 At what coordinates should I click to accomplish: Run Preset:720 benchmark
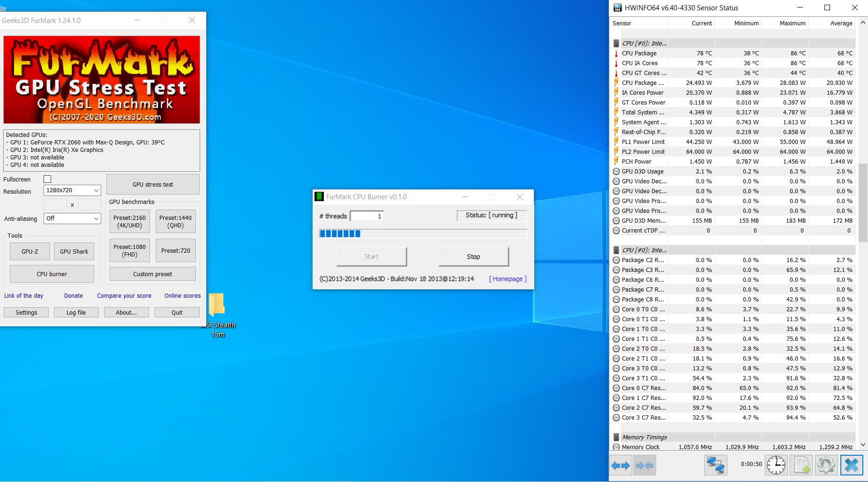(x=176, y=251)
